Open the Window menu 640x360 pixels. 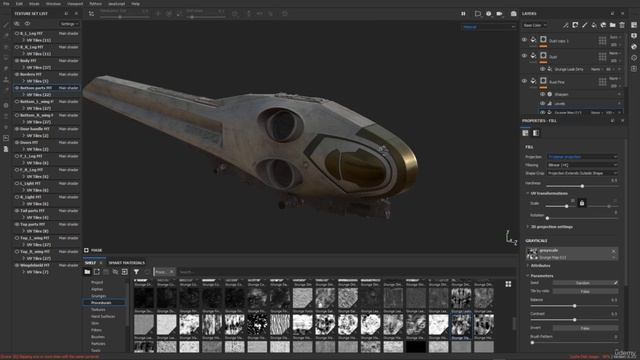53,4
